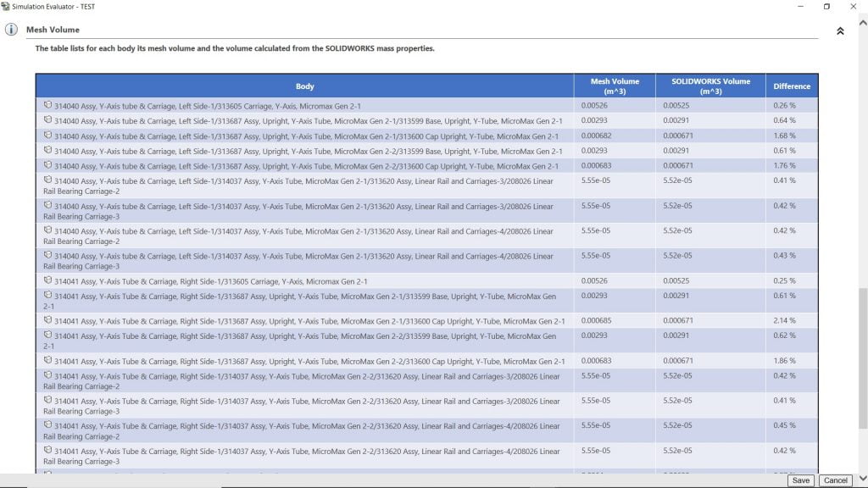Click body icon in the 0.25 % difference row
868x488 pixels.
click(x=47, y=280)
